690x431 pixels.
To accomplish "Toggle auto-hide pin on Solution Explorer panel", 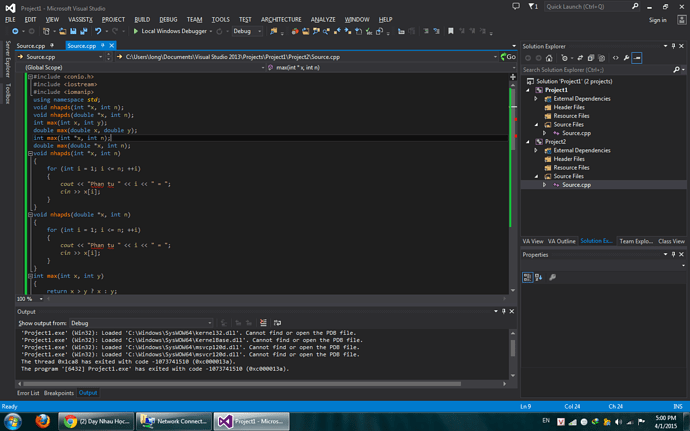I will pyautogui.click(x=673, y=46).
